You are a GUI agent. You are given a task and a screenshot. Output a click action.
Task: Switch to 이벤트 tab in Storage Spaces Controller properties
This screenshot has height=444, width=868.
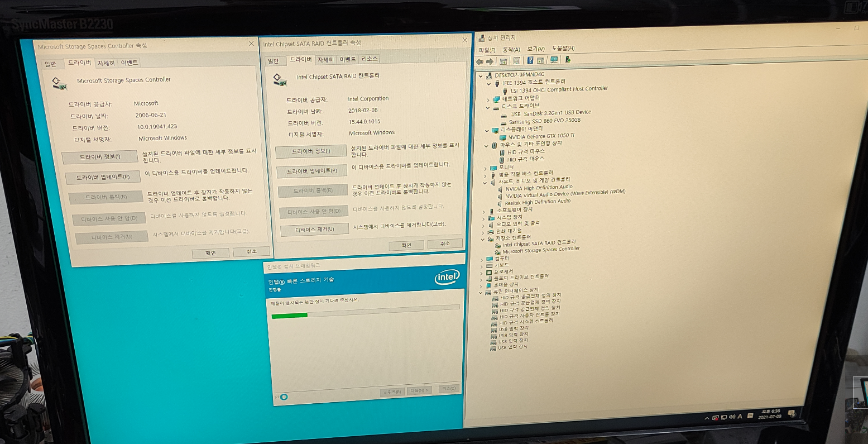pyautogui.click(x=129, y=63)
